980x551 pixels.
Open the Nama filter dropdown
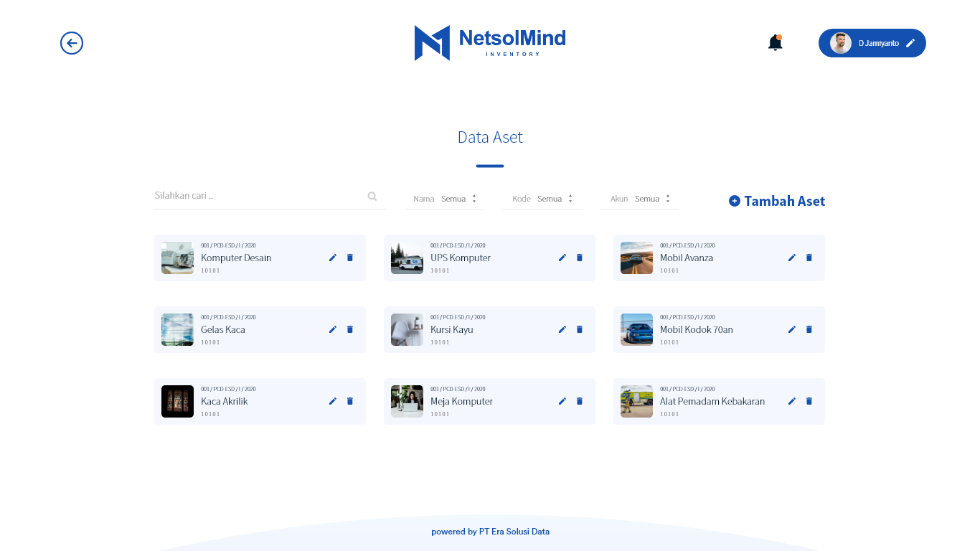tap(445, 199)
